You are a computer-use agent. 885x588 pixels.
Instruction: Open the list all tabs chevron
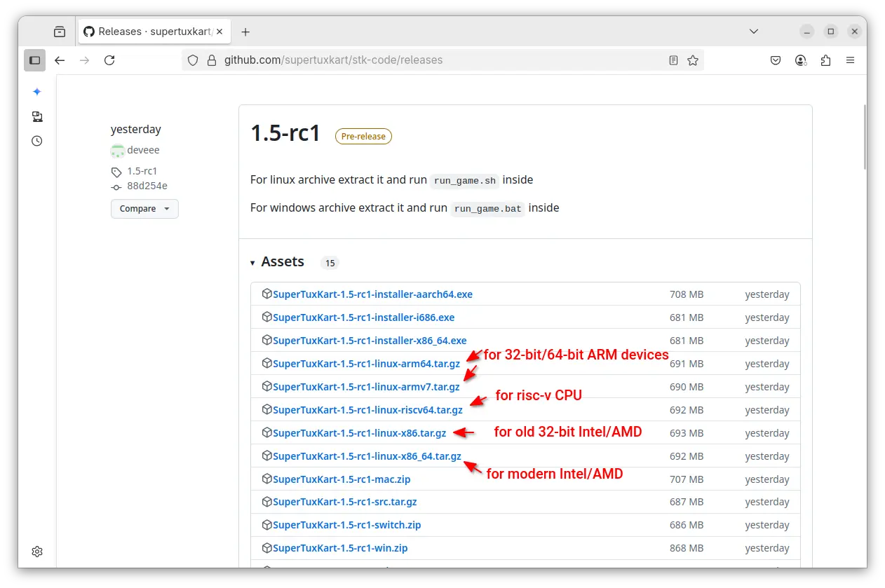coord(754,32)
